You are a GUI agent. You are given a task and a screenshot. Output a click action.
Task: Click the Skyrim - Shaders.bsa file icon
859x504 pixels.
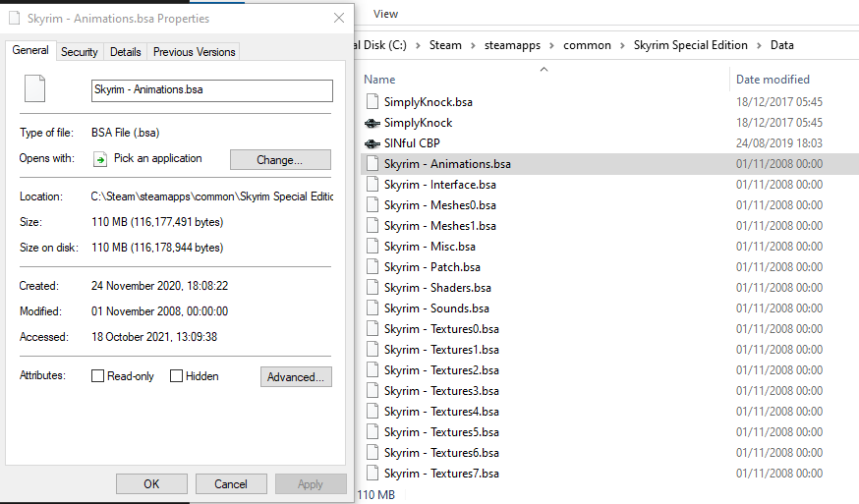pyautogui.click(x=372, y=288)
